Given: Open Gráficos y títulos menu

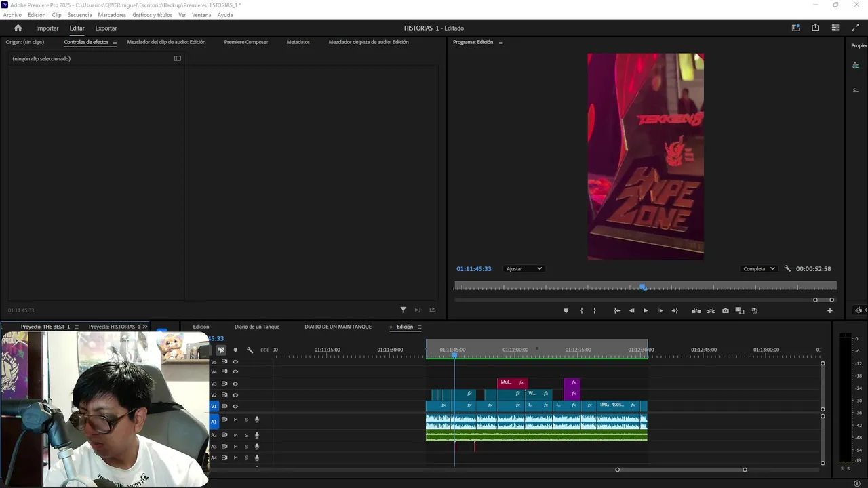Looking at the screenshot, I should click(152, 15).
